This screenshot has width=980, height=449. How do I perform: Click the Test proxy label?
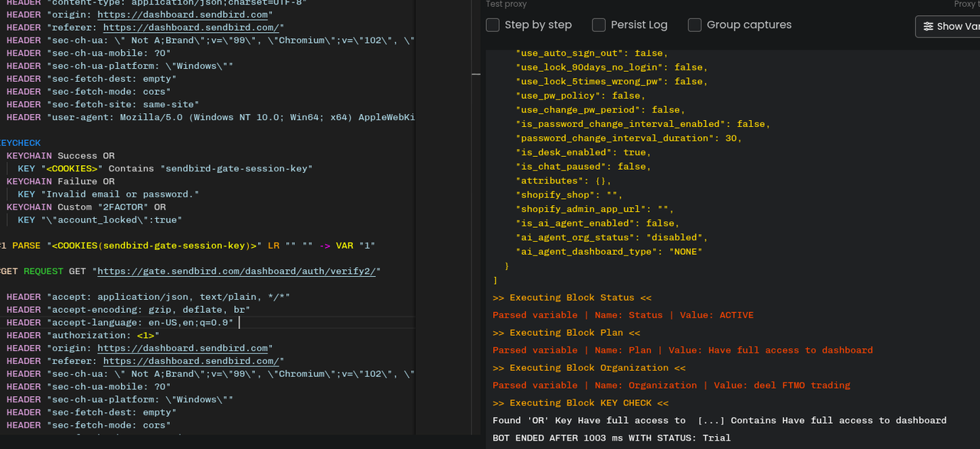[x=506, y=5]
